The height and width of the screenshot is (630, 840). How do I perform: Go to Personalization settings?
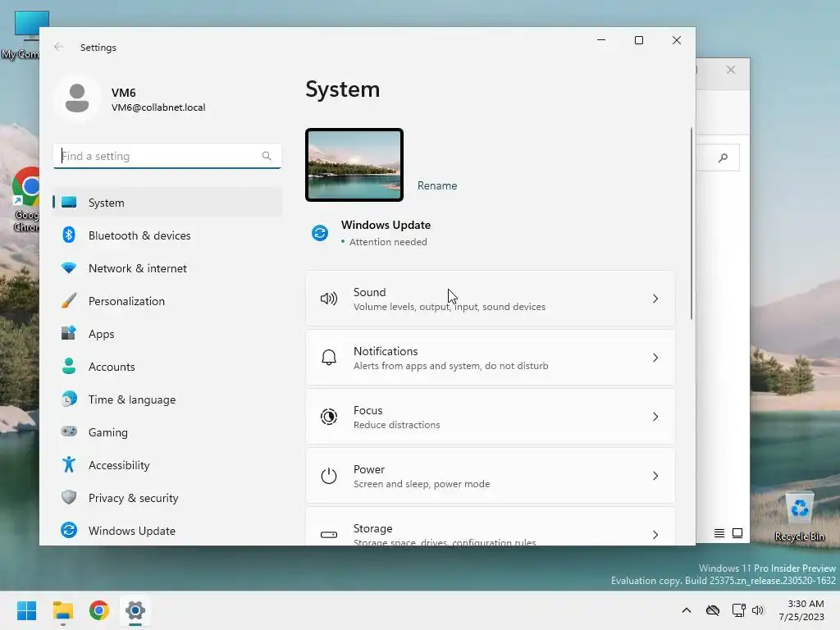(167, 300)
